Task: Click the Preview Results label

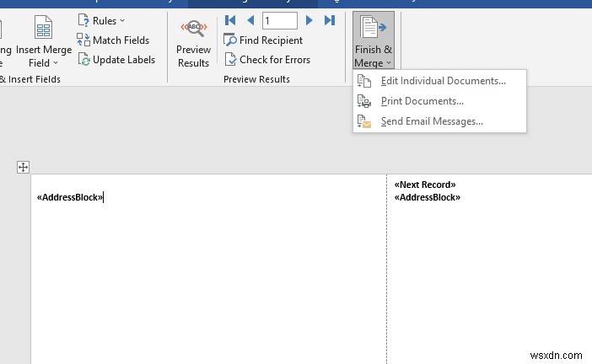Action: (193, 56)
